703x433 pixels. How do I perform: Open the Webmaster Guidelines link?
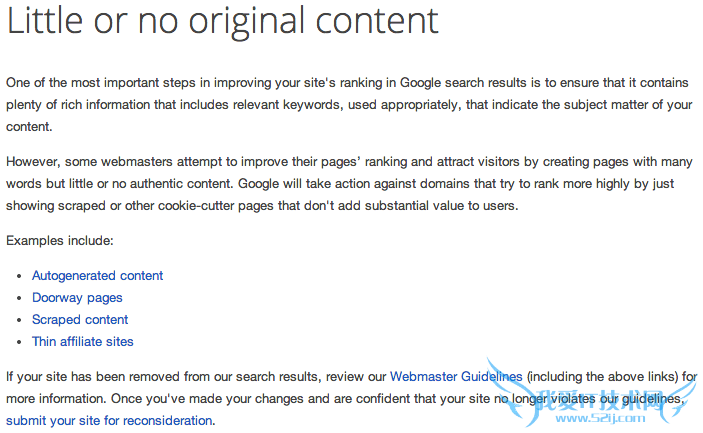pyautogui.click(x=456, y=376)
